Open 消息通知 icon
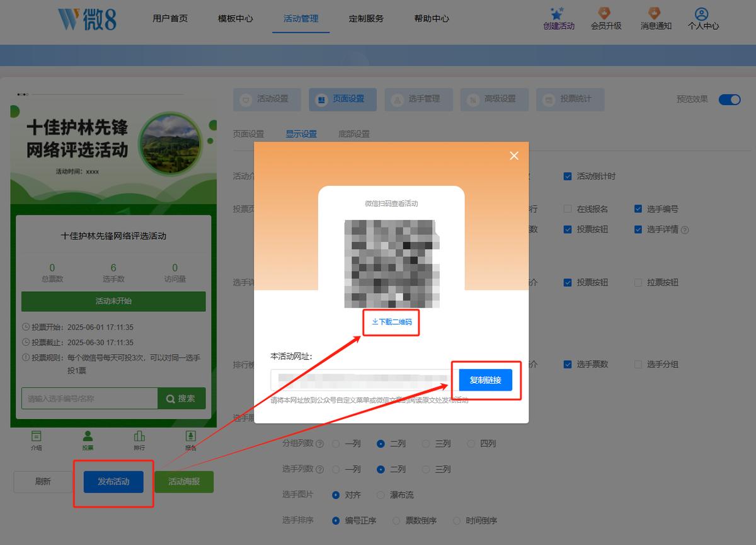This screenshot has height=545, width=756. [x=655, y=13]
